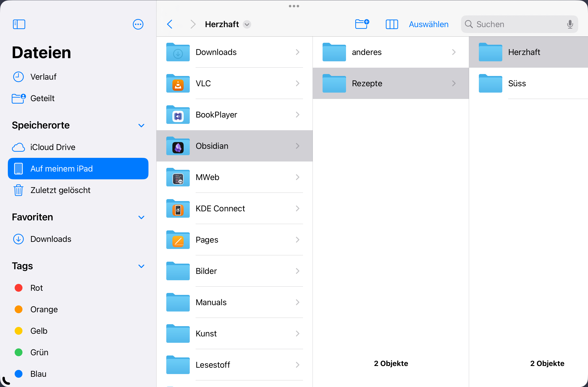This screenshot has width=588, height=387.
Task: Click the new folder icon
Action: (x=362, y=24)
